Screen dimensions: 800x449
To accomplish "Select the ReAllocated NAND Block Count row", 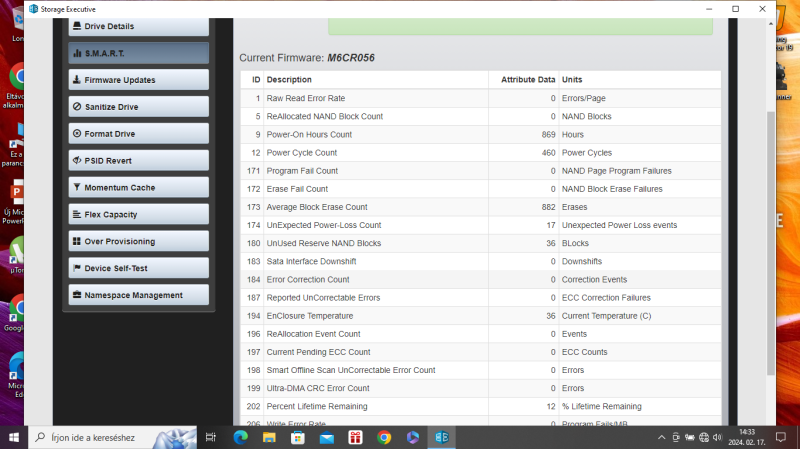I will pyautogui.click(x=481, y=116).
